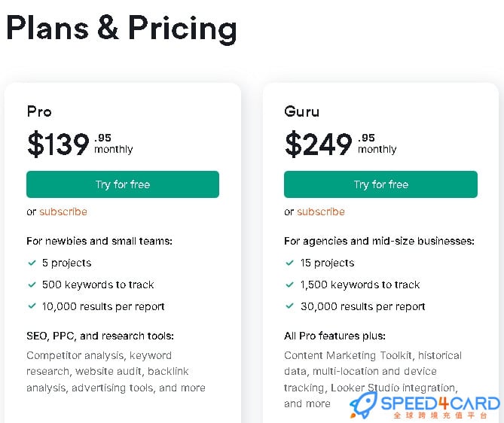The height and width of the screenshot is (423, 504).
Task: Open the subscribe link under Pro
Action: click(x=63, y=211)
